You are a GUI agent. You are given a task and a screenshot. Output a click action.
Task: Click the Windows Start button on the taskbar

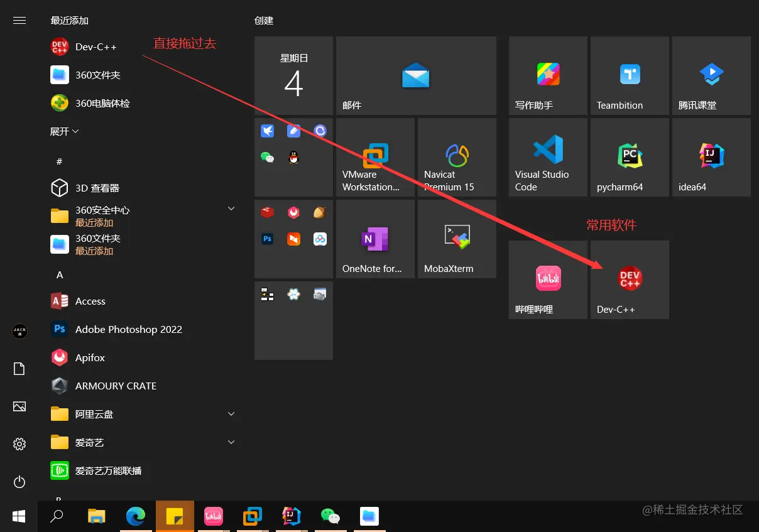(x=19, y=516)
